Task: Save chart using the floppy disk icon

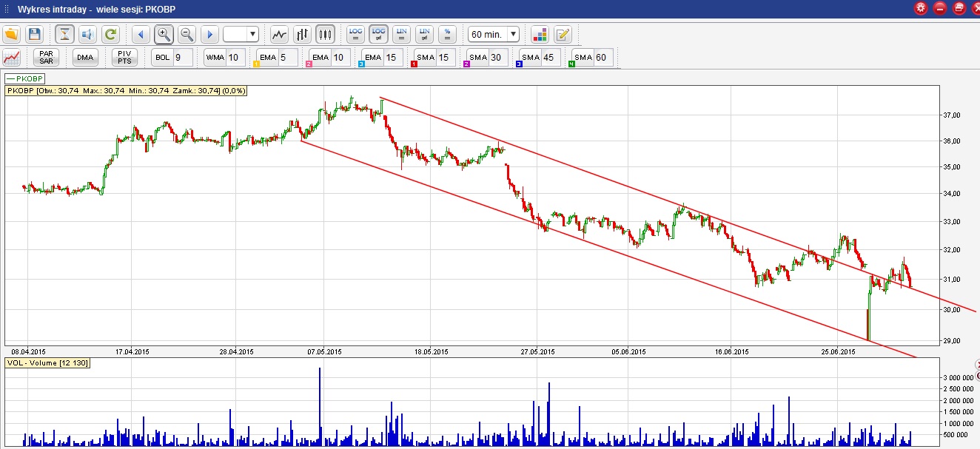Action: click(34, 34)
